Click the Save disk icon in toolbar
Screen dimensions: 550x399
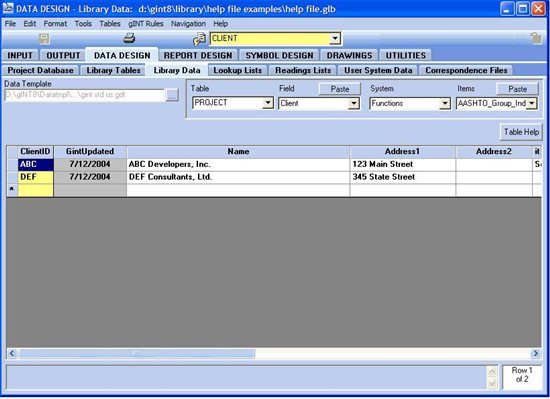[x=44, y=39]
